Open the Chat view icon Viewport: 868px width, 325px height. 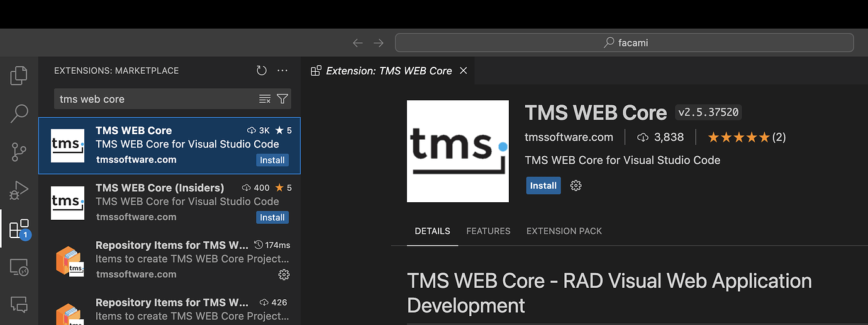click(19, 305)
